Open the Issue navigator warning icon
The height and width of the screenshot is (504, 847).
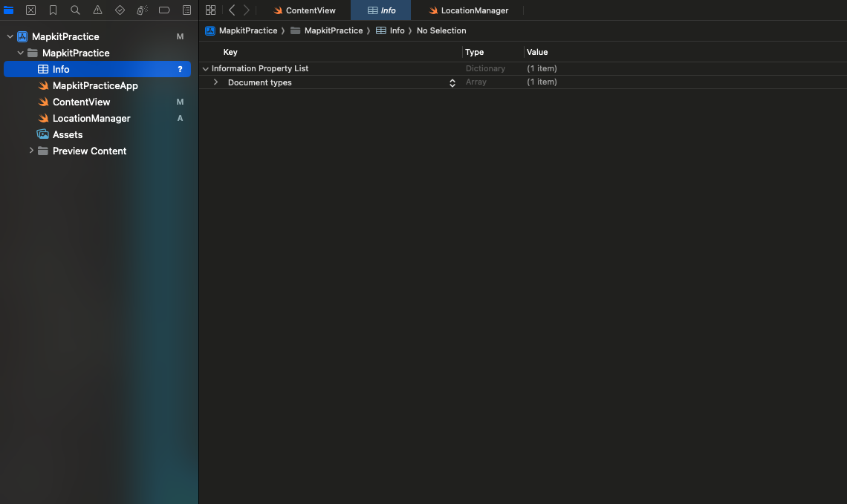click(x=97, y=10)
